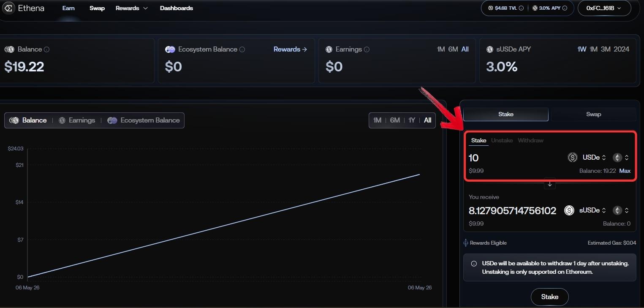
Task: Set sUSDe APY period to 3M
Action: pyautogui.click(x=606, y=49)
